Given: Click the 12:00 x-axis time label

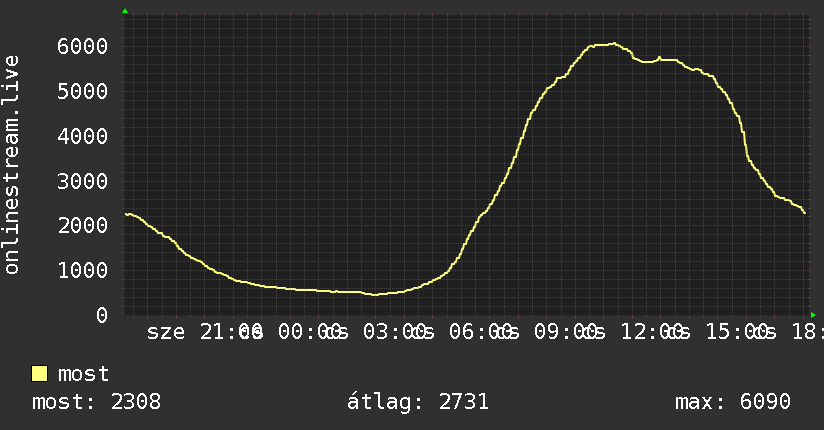Looking at the screenshot, I should click(x=655, y=332).
